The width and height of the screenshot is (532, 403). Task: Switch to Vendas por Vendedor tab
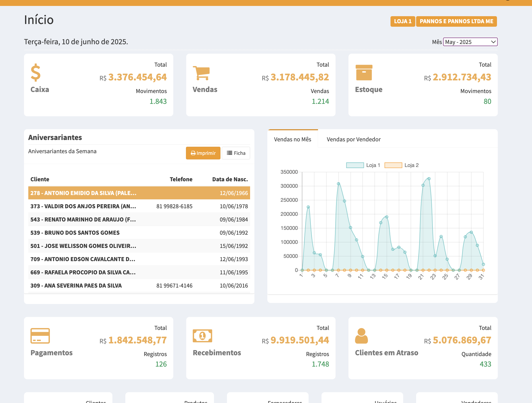coord(354,139)
